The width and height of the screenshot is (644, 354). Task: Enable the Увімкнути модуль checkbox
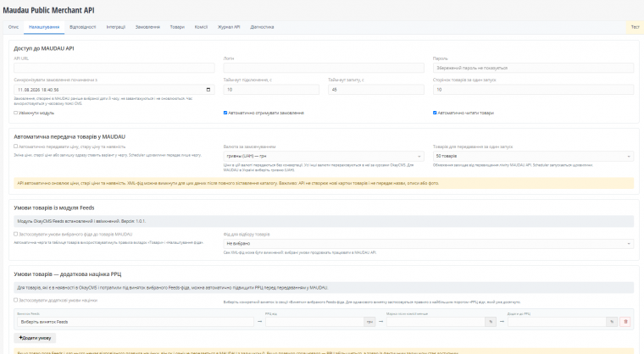(x=15, y=113)
